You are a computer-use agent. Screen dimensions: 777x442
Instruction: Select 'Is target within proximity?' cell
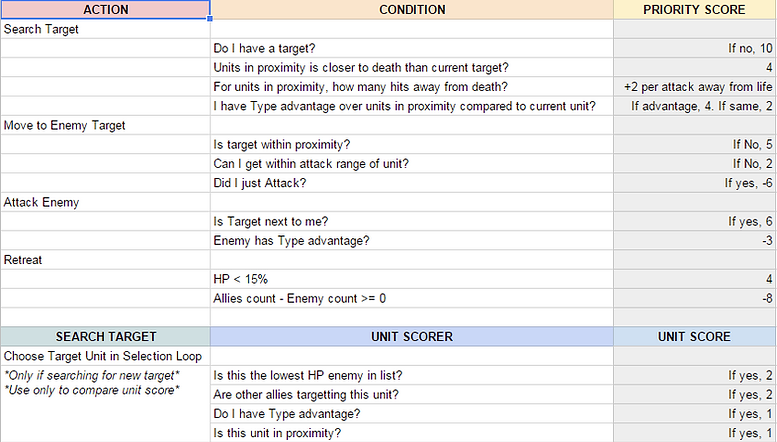click(412, 145)
